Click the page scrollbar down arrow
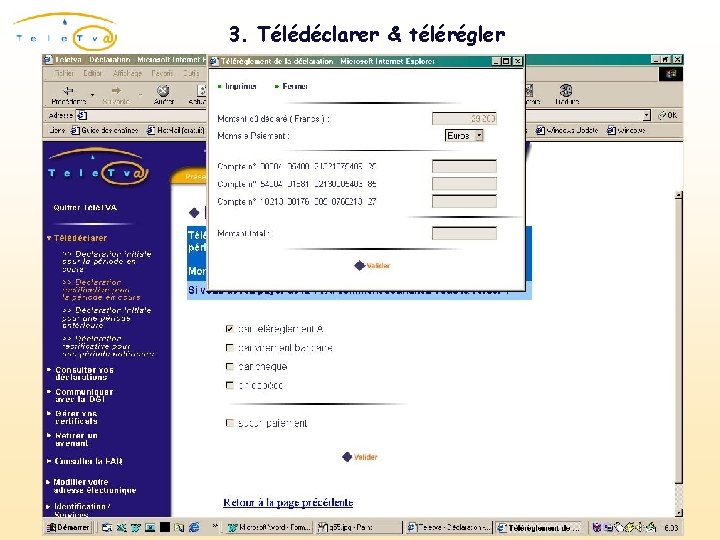Image resolution: width=720 pixels, height=540 pixels. (679, 512)
